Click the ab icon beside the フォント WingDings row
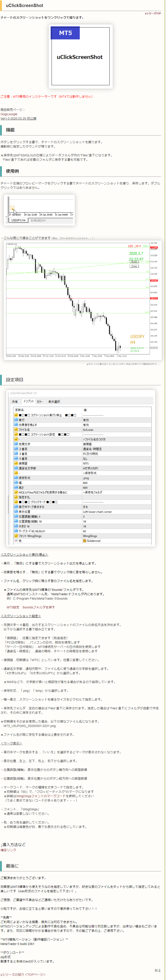Viewport: 166px width, 980px height. [16, 536]
